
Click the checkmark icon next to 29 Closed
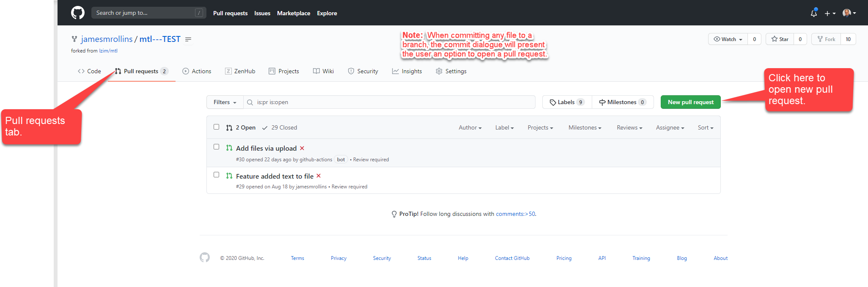[x=265, y=128]
